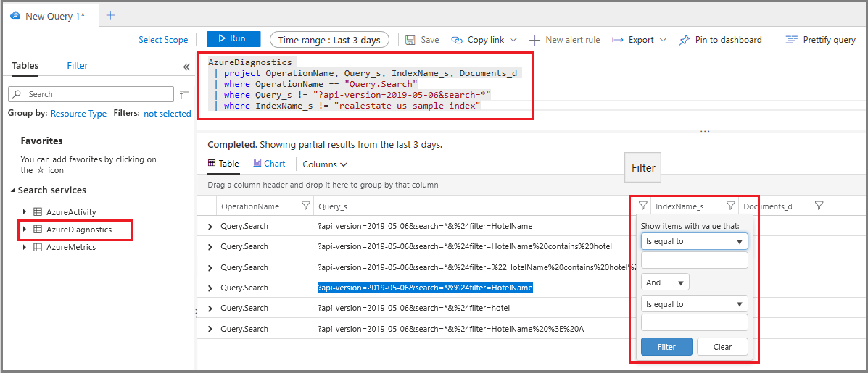868x373 pixels.
Task: Switch to the Chart view tab
Action: point(269,164)
